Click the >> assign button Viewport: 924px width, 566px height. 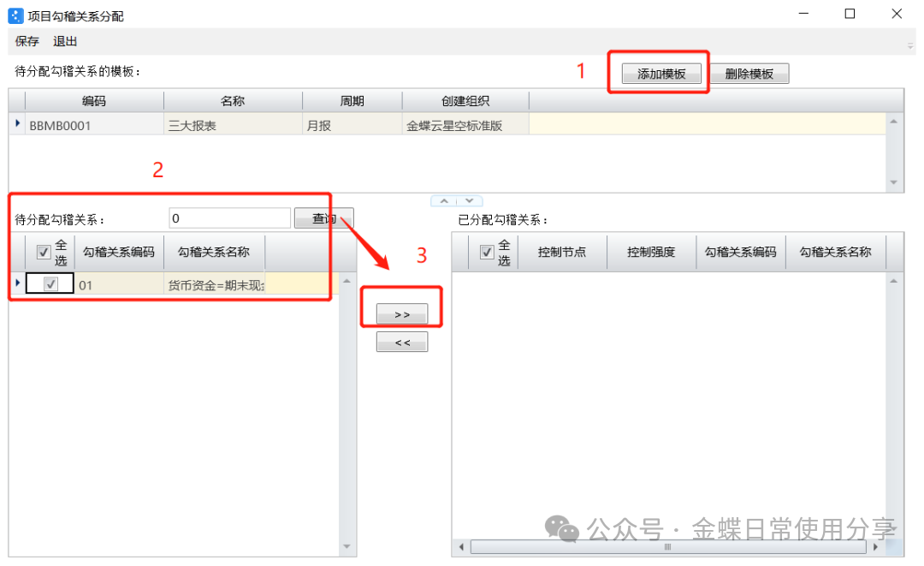pyautogui.click(x=402, y=314)
